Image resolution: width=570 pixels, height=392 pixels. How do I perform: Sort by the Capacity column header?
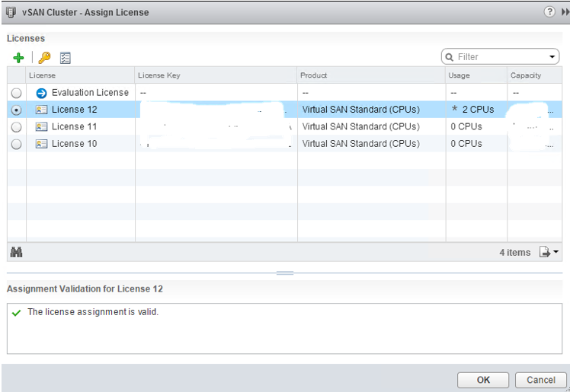coord(534,75)
